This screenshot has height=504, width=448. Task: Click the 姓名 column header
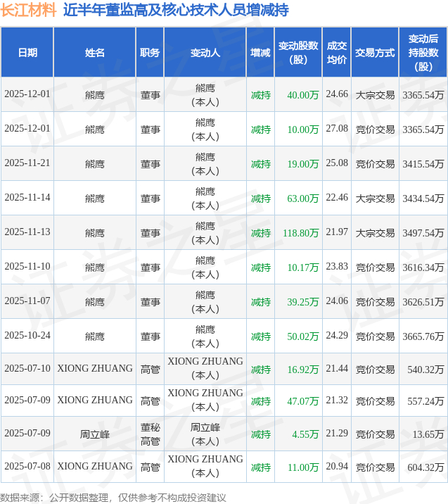tap(95, 52)
